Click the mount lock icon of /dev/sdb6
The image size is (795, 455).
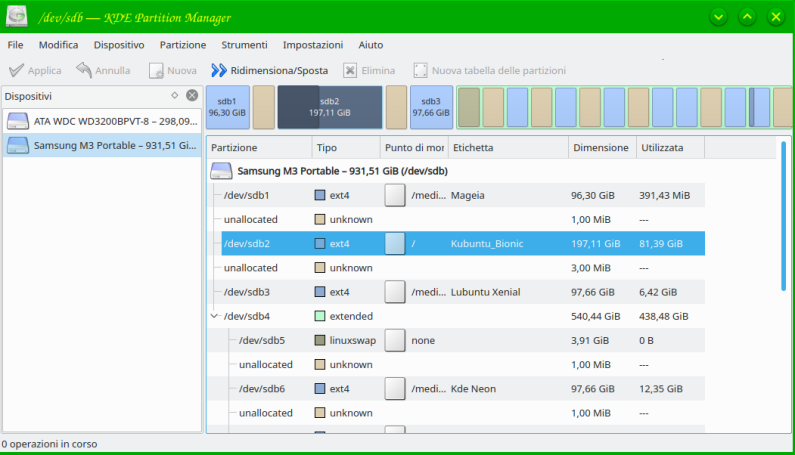coord(395,389)
